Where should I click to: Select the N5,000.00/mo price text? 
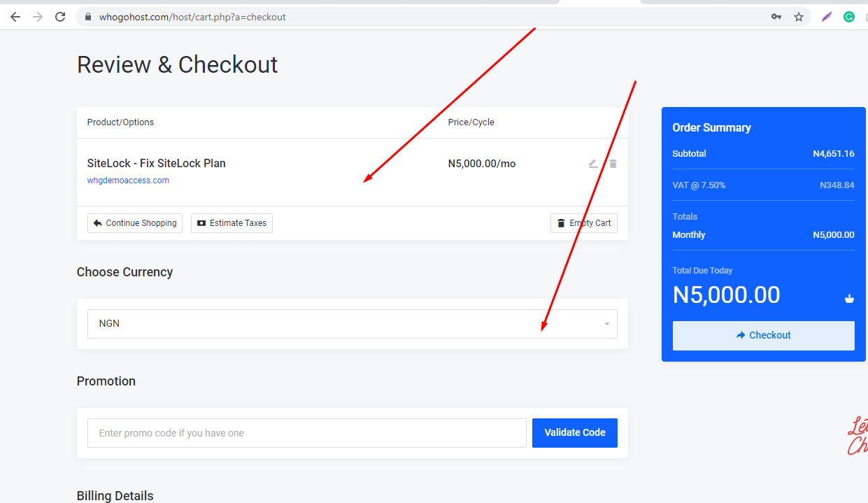click(482, 164)
